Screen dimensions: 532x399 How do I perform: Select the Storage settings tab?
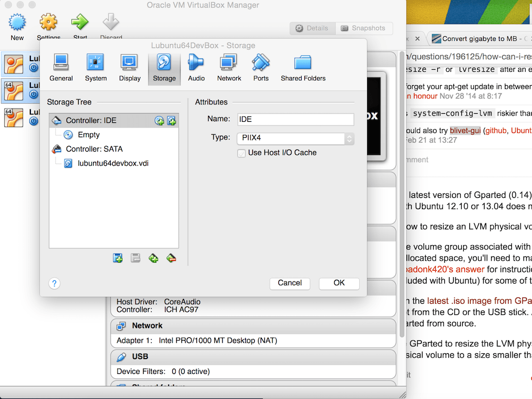point(164,68)
